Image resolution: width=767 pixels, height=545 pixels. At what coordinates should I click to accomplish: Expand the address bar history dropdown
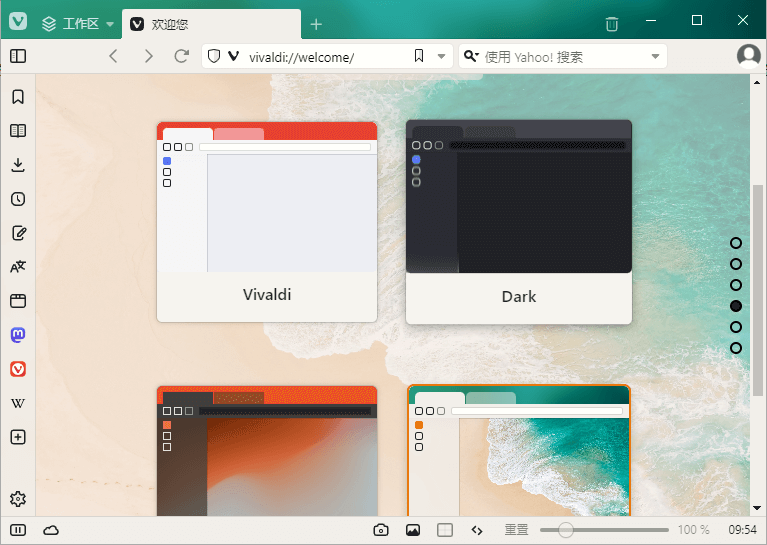(x=441, y=56)
